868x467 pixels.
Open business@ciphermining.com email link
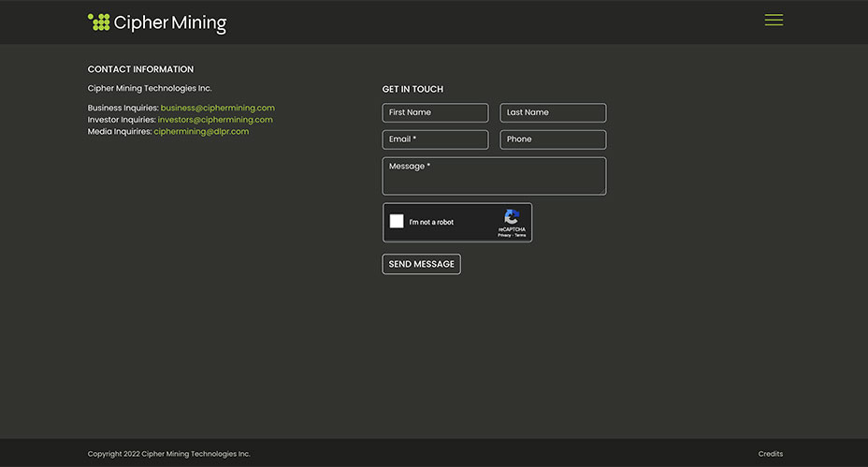[218, 108]
